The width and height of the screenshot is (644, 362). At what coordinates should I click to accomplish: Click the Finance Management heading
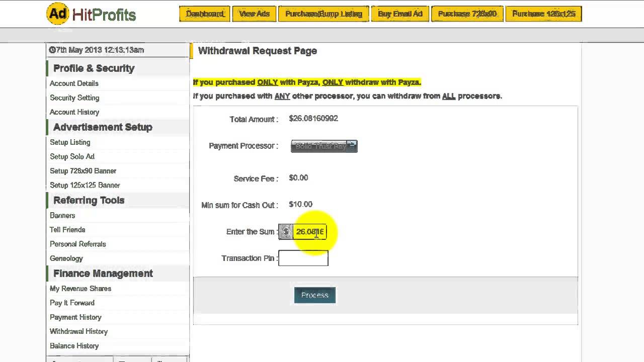(x=103, y=274)
